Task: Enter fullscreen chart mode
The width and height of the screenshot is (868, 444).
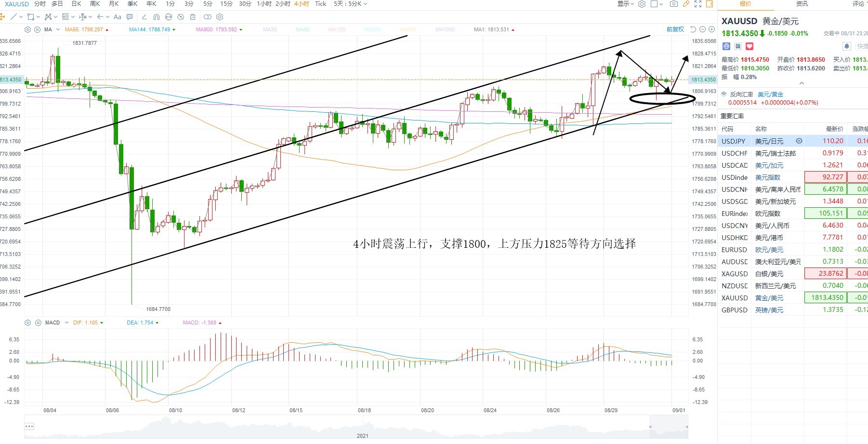Action: click(697, 4)
